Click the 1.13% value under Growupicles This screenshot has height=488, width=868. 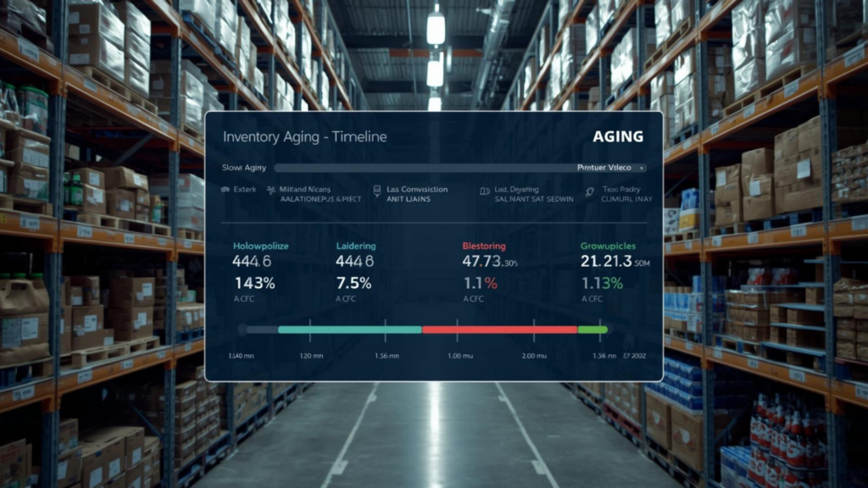[603, 283]
